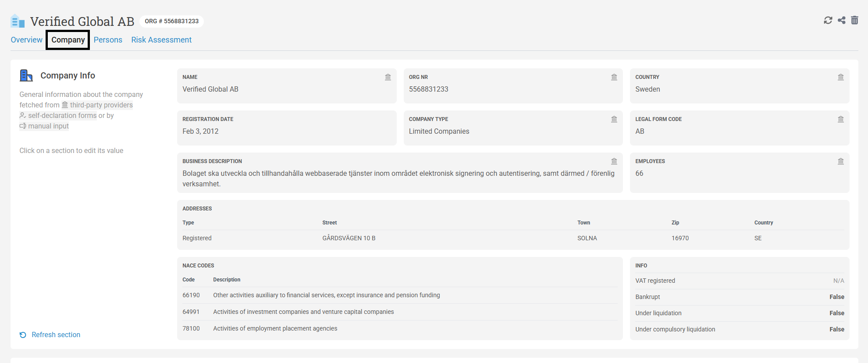Delete company via the trash icon
This screenshot has width=868, height=363.
(x=855, y=20)
